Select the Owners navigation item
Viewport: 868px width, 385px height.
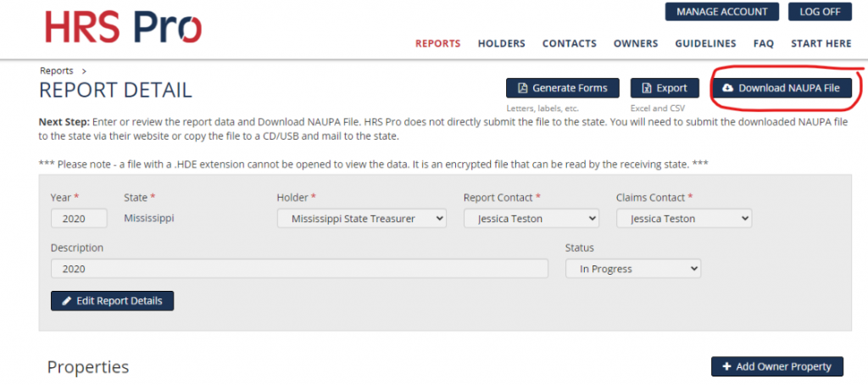[636, 43]
